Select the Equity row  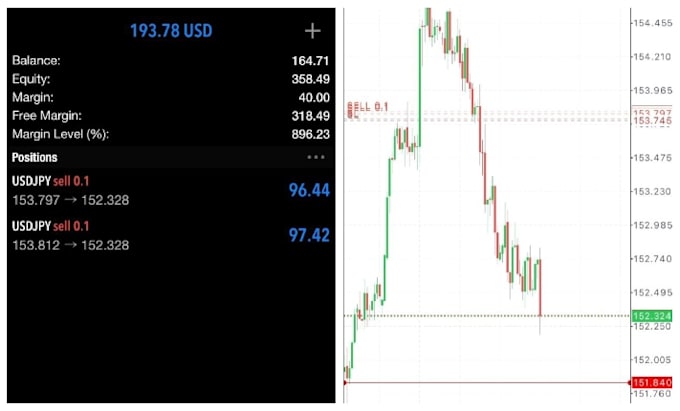(x=171, y=79)
